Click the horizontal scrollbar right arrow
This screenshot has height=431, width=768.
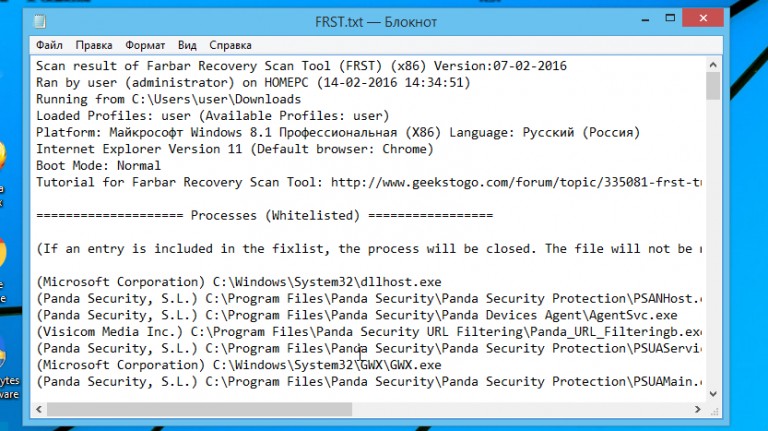click(697, 409)
